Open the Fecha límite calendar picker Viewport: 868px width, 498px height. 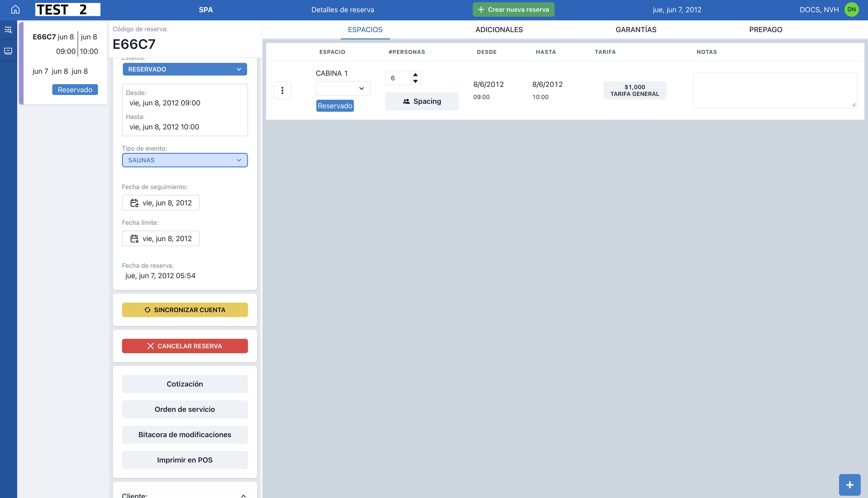point(161,238)
